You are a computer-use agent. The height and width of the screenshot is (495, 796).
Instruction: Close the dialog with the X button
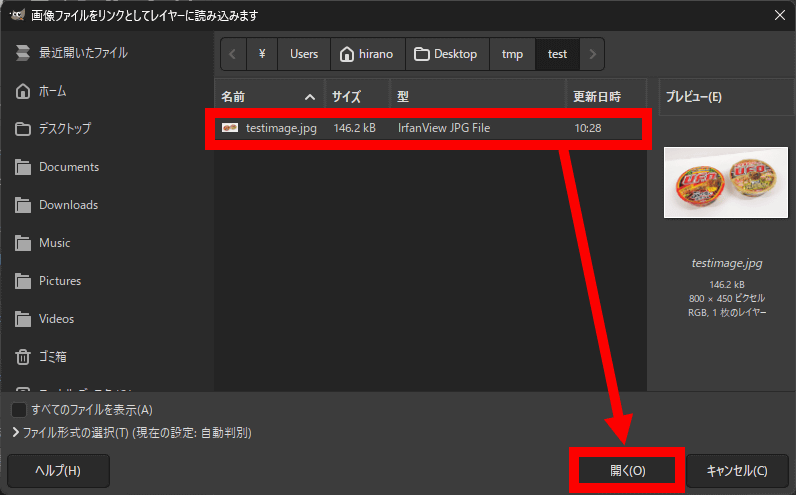(x=780, y=15)
